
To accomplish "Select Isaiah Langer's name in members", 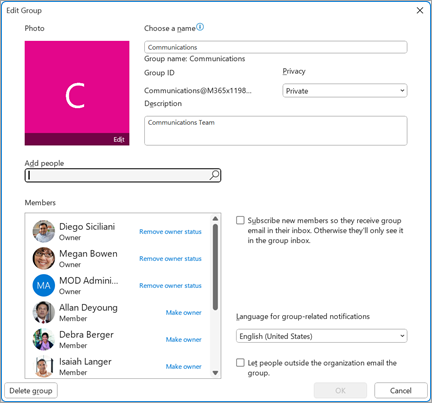I will click(85, 362).
